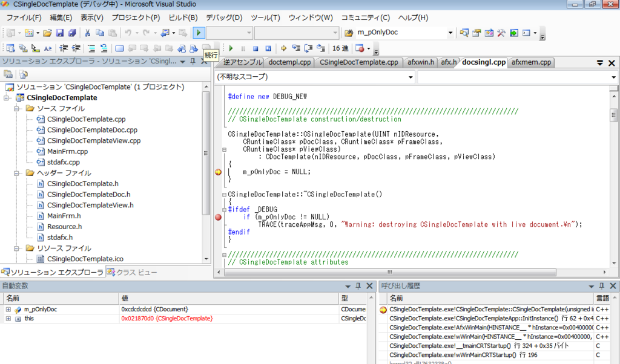Viewport: 620px width, 364px height.
Task: Collapse the リソース ファイル folder
Action: click(x=17, y=249)
